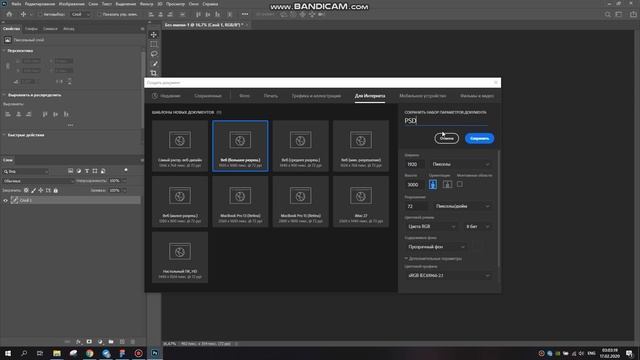Toggle the Автовыбор checkbox
640x360 pixels.
coord(40,14)
